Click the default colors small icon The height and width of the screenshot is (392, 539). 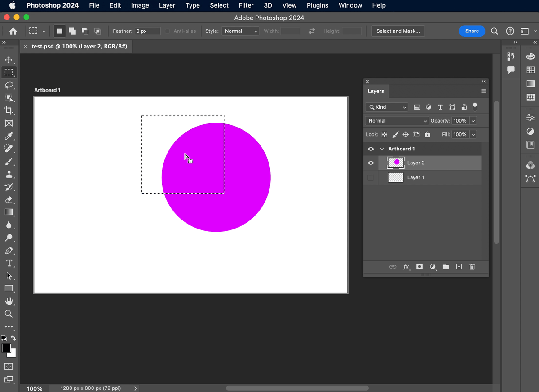[4, 338]
